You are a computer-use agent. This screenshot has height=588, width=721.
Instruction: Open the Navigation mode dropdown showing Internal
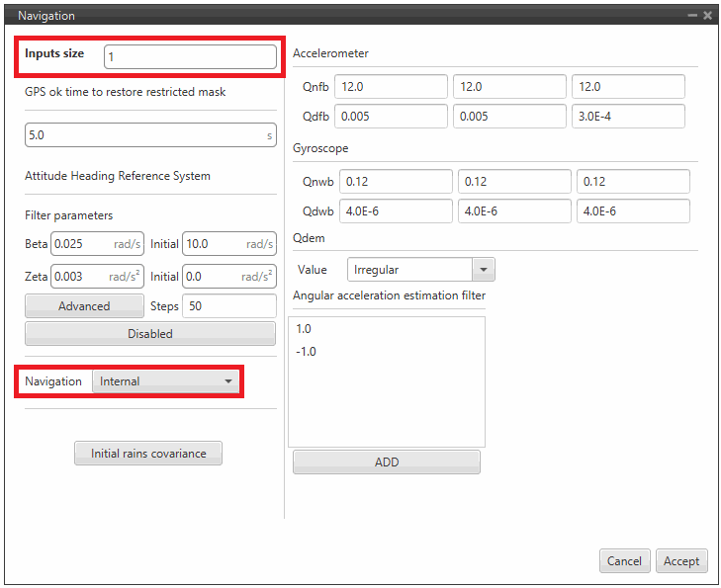166,381
